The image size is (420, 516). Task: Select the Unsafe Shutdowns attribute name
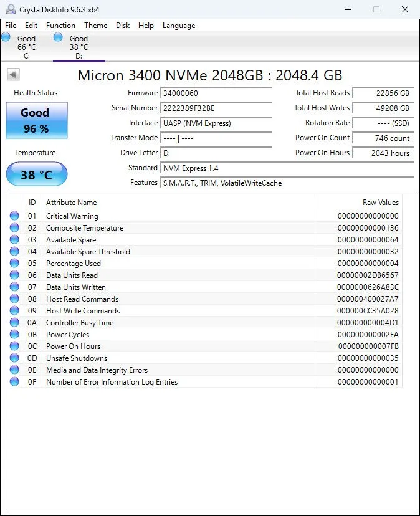click(x=77, y=358)
